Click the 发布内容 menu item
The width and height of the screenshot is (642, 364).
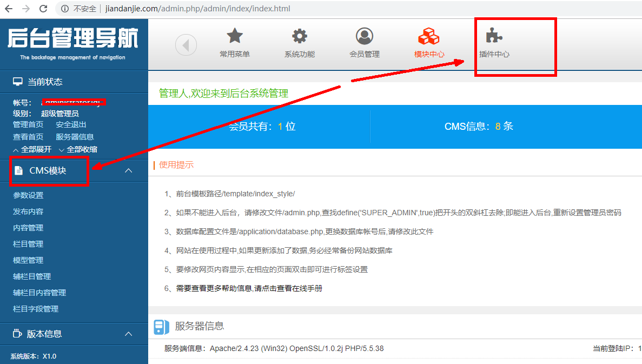click(x=28, y=211)
